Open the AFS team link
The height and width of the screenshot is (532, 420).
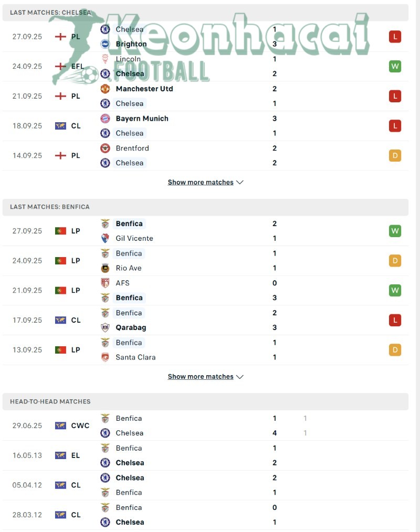[x=122, y=283]
